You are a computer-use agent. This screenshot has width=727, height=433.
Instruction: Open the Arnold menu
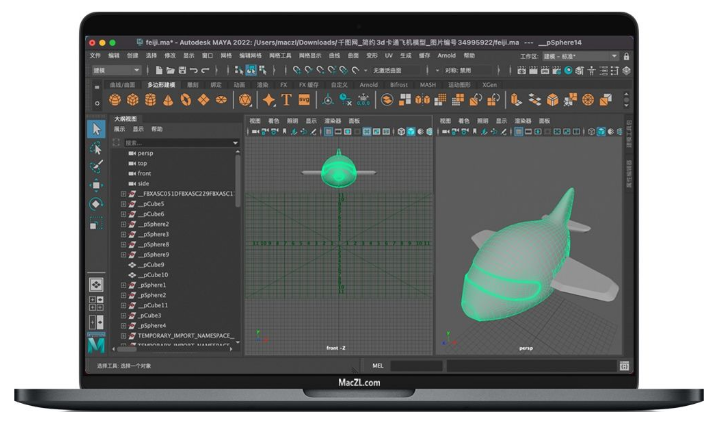[446, 56]
